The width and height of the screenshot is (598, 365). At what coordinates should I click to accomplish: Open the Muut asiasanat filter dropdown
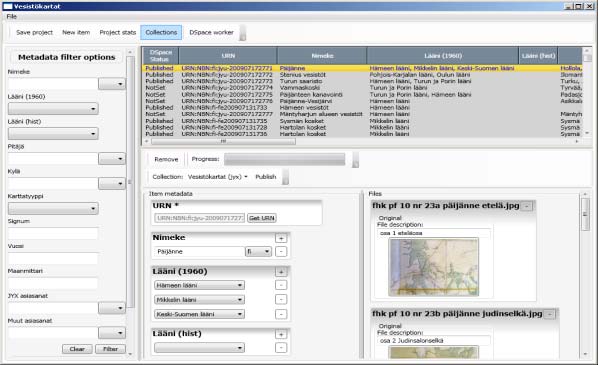112,333
